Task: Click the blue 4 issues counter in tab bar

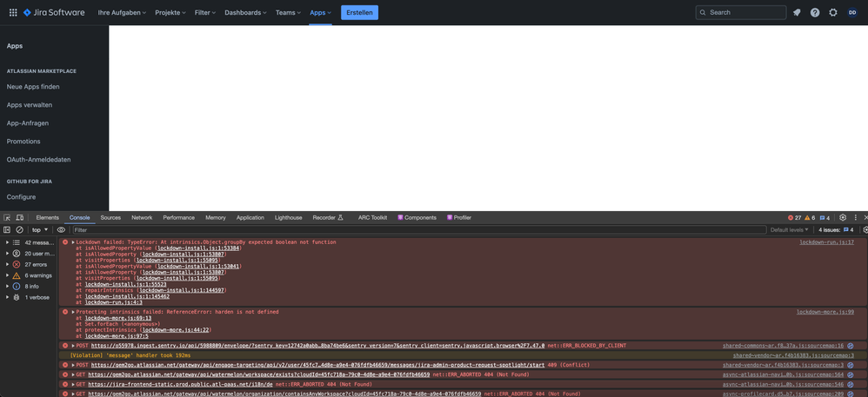Action: pyautogui.click(x=825, y=218)
